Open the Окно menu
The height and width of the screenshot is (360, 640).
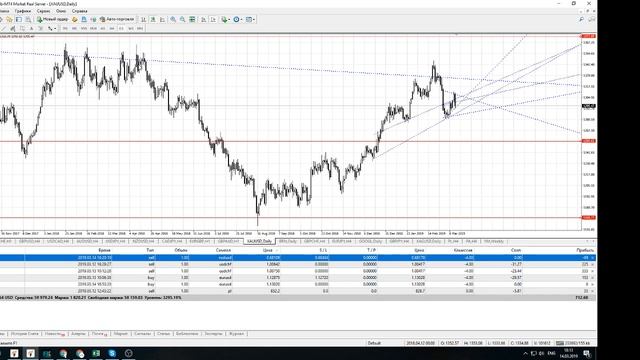pos(61,11)
